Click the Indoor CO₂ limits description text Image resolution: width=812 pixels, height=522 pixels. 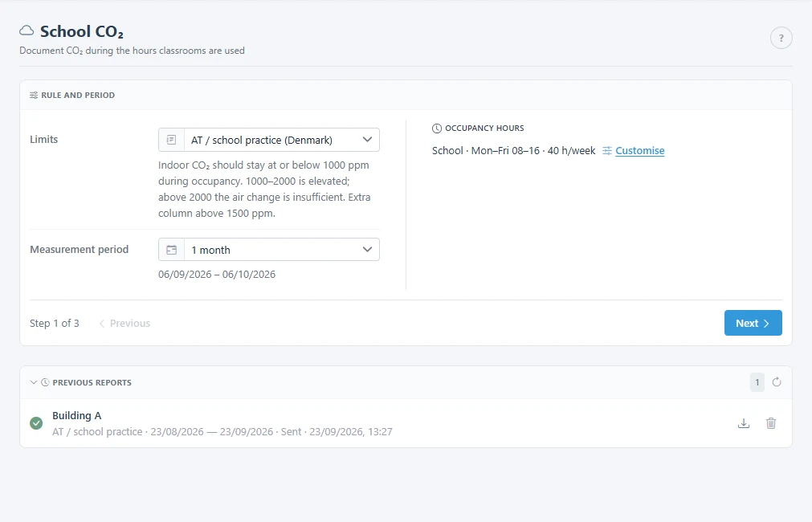coord(265,189)
